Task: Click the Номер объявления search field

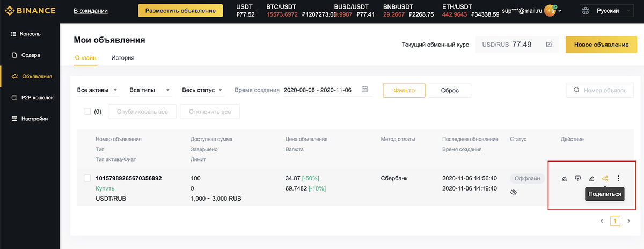Action: tap(600, 90)
